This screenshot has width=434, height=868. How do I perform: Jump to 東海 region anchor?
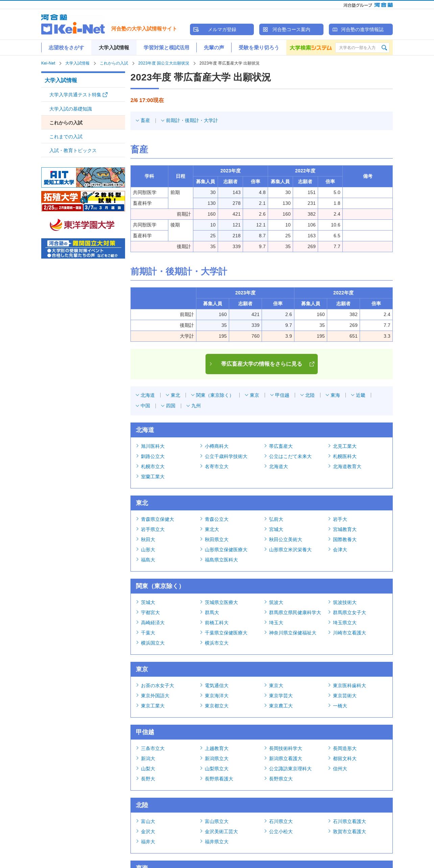333,395
